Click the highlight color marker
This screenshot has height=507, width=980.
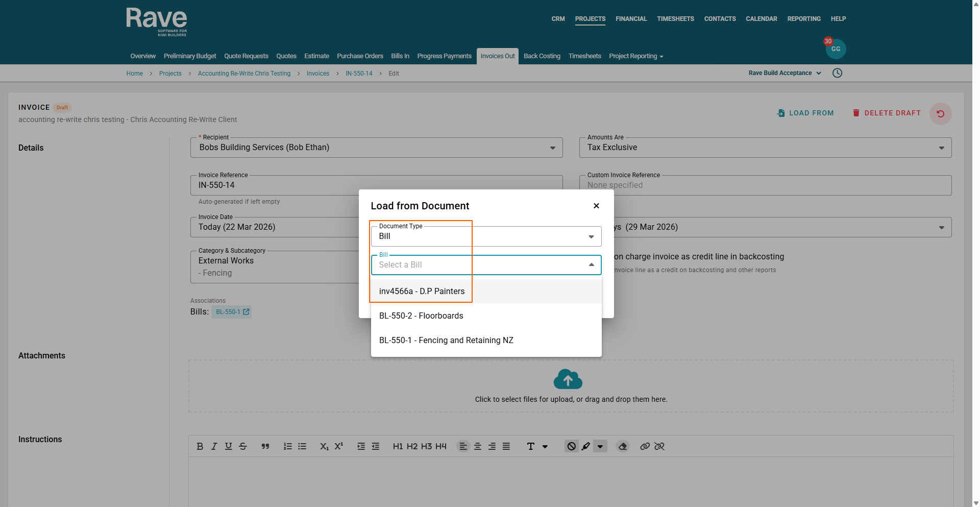pos(585,446)
